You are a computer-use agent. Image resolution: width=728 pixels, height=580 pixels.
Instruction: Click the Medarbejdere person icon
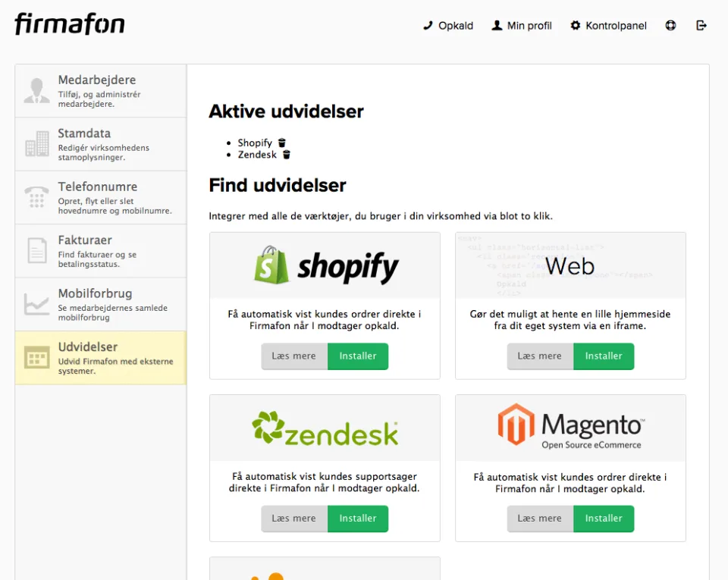pyautogui.click(x=36, y=90)
